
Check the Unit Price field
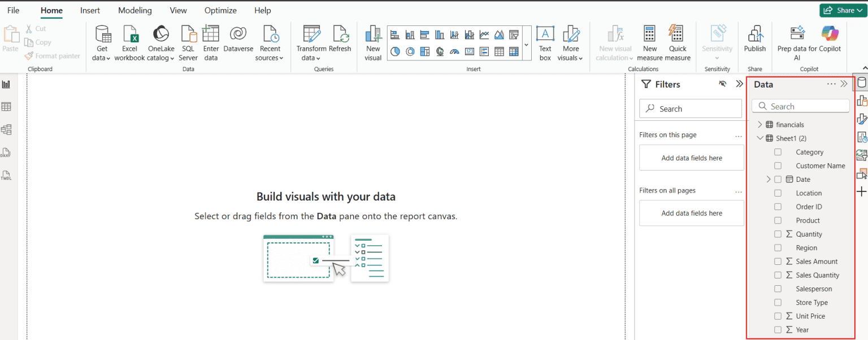pos(778,316)
